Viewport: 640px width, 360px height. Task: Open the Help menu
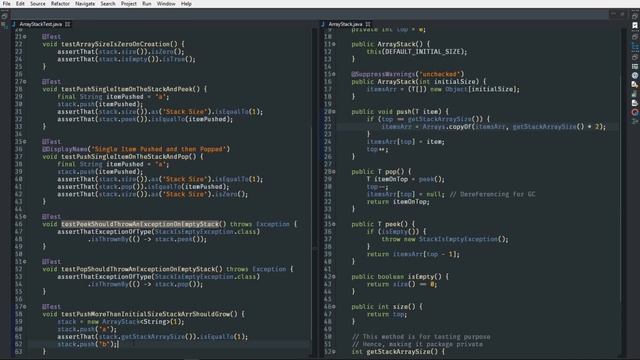tap(186, 4)
